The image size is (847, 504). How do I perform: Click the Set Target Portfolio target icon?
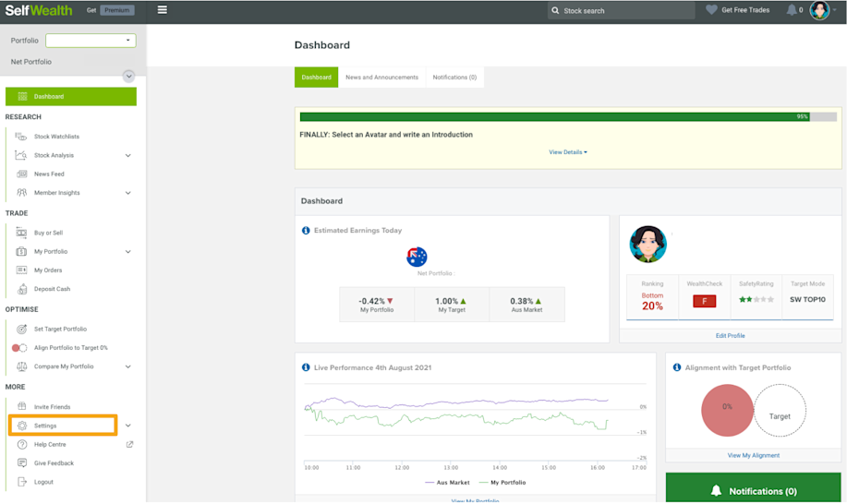point(21,330)
